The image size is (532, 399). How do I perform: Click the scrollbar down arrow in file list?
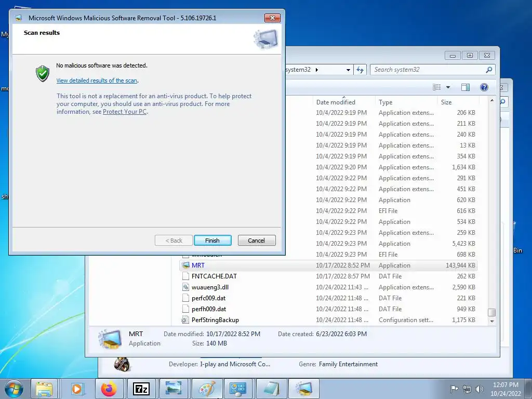(x=492, y=321)
